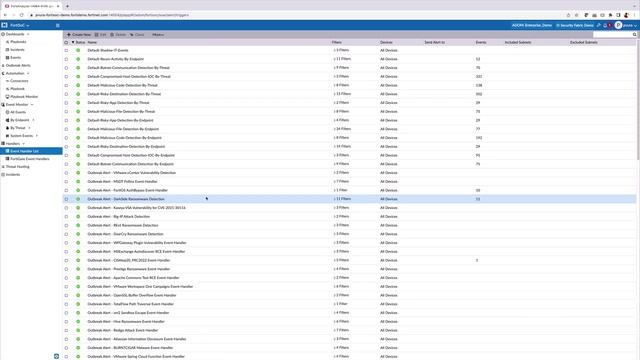
Task: Click the bookmark star icon in the address bar
Action: (576, 15)
